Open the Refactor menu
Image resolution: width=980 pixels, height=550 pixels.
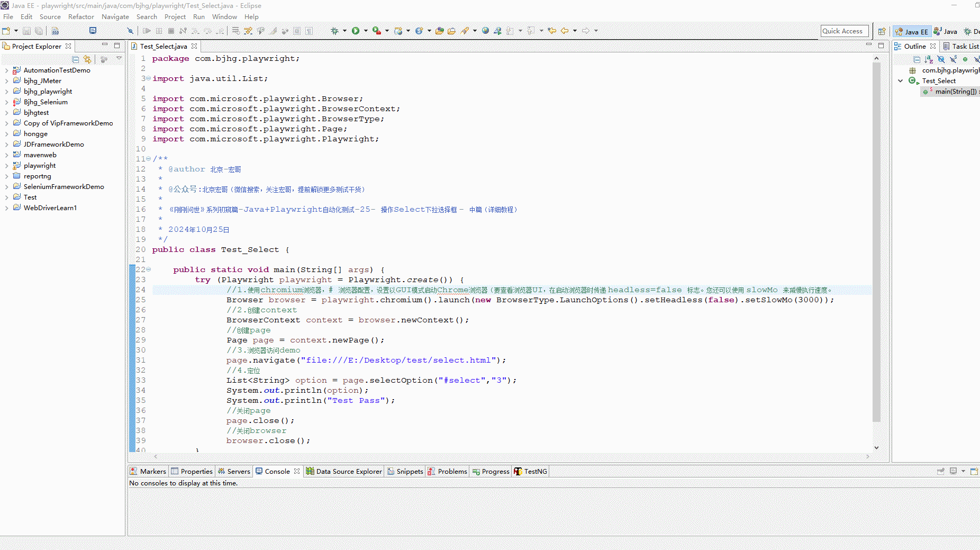click(x=81, y=16)
